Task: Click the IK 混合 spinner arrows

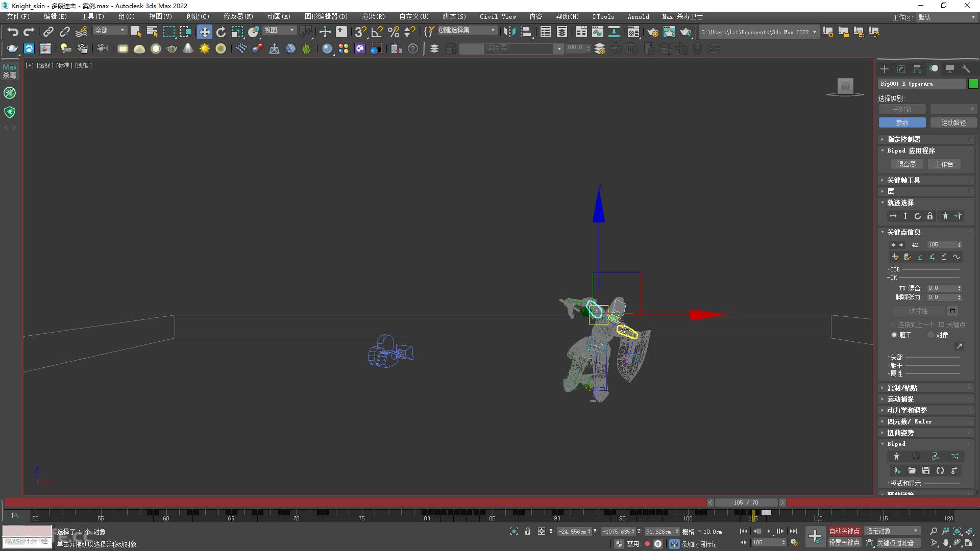Action: click(x=960, y=288)
